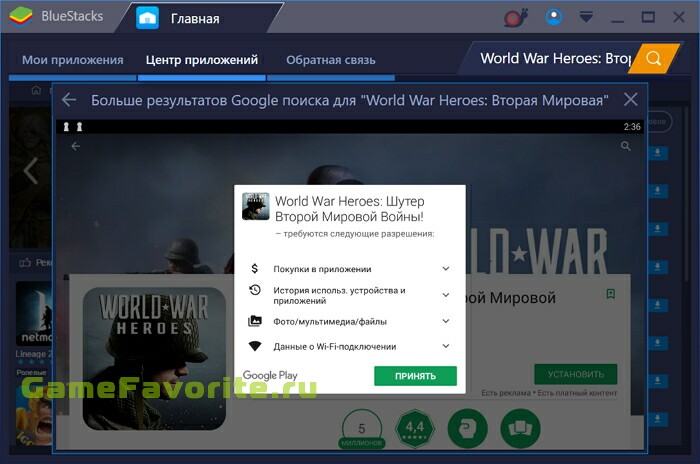Viewport: 700px width, 464px height.
Task: Click the dimmed УСТАНОВИТЬ install button
Action: (575, 374)
